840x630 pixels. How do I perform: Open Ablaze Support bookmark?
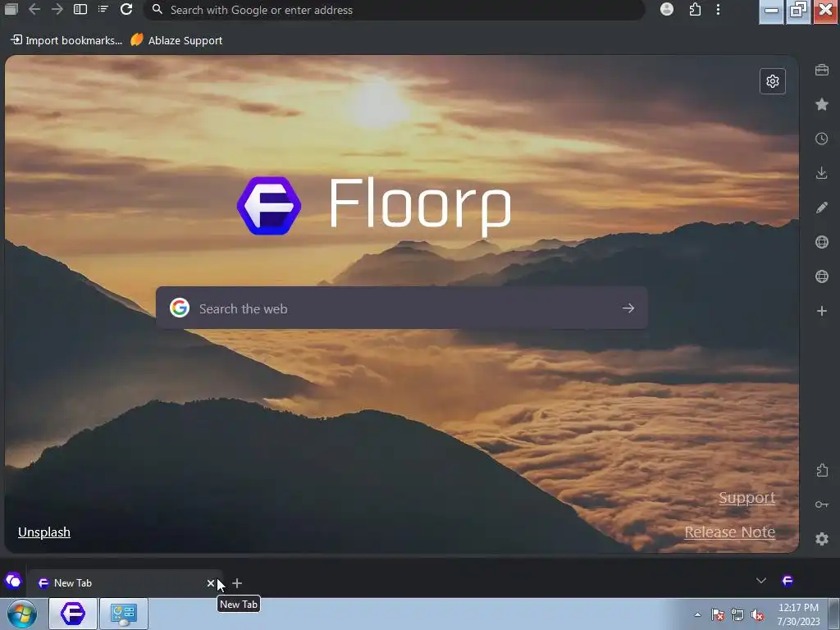click(x=177, y=40)
